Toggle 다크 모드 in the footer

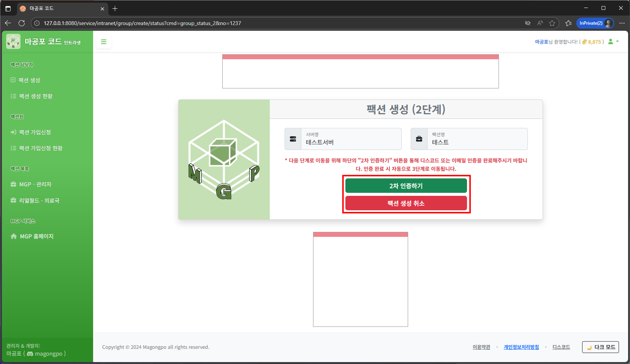point(601,347)
